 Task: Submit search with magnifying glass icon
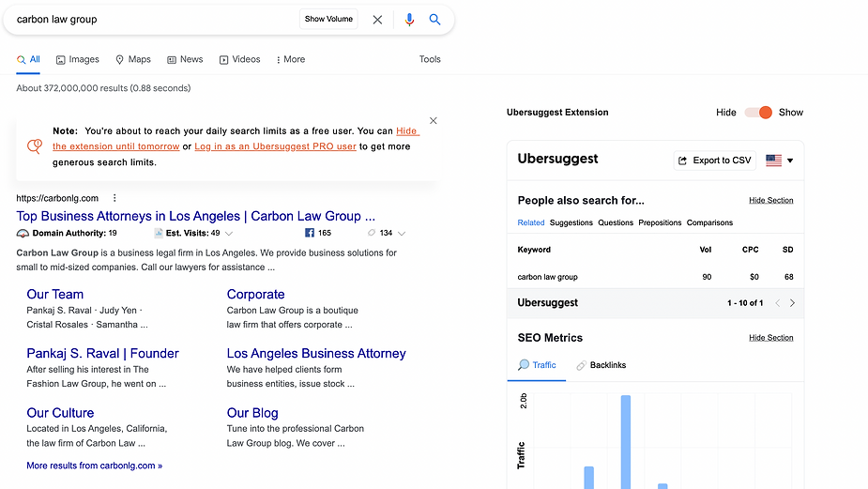[435, 20]
